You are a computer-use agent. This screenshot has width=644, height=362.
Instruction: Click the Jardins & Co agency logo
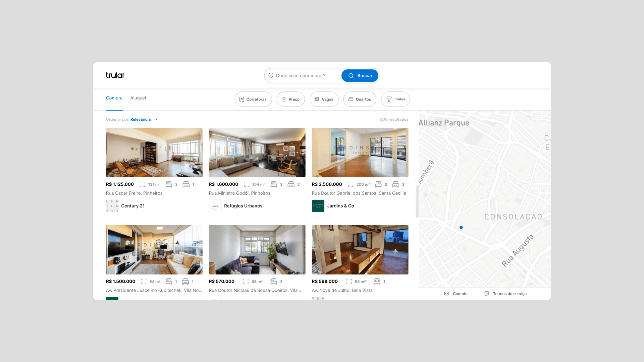tap(318, 206)
